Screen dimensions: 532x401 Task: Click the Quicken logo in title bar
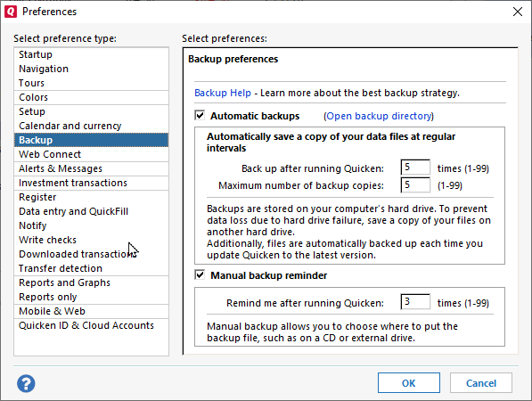[x=11, y=12]
